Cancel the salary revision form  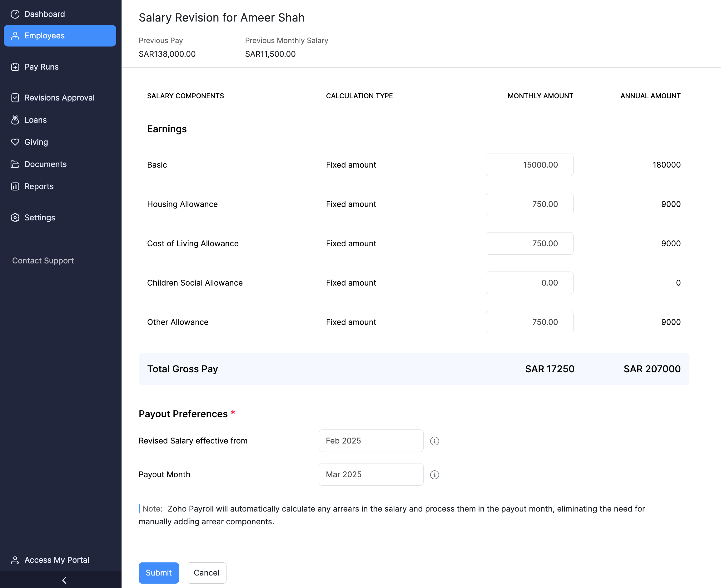206,573
